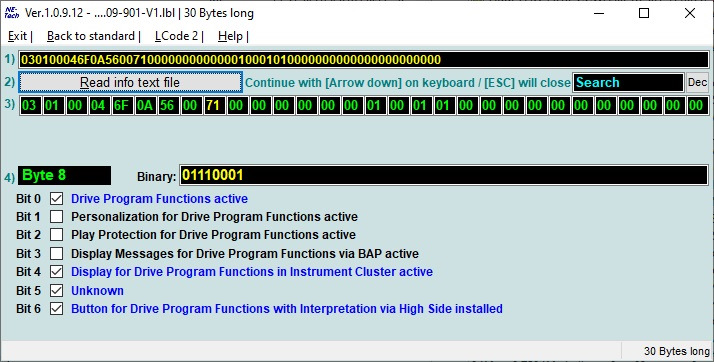Uncheck Bit 5 Unknown checkbox
714x362 pixels.
tap(56, 291)
